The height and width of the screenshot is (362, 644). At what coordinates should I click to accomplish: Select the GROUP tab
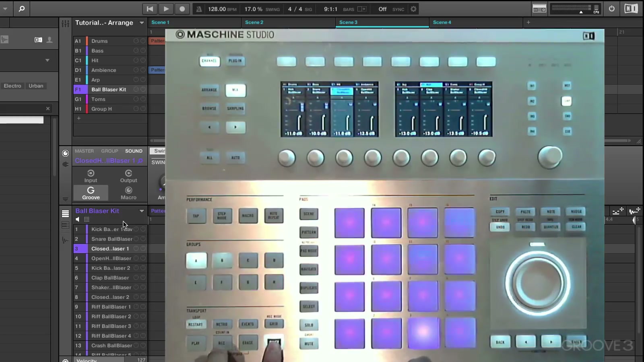point(109,151)
